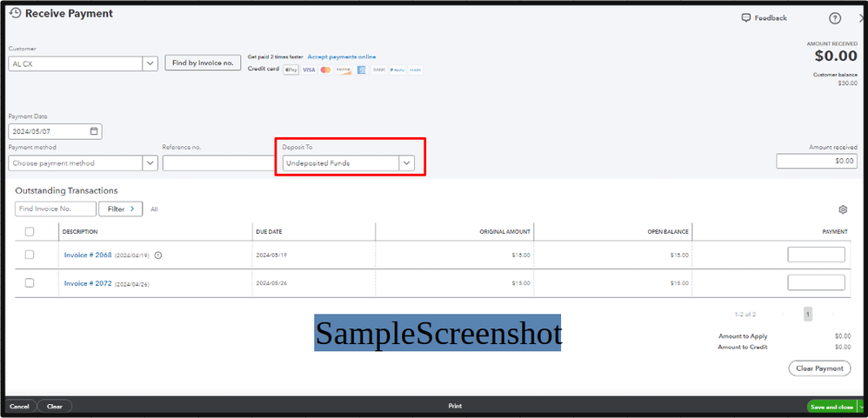
Task: Open the table settings gear icon
Action: [x=843, y=209]
